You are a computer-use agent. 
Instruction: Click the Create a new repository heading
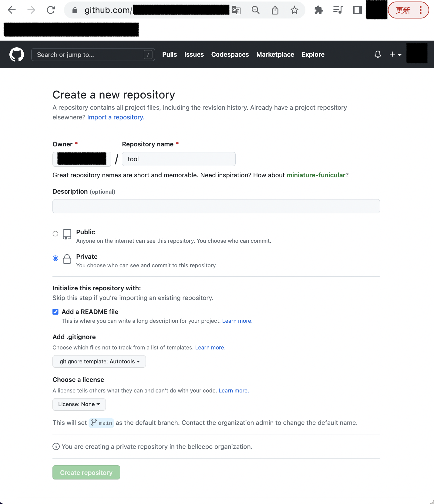pos(114,95)
